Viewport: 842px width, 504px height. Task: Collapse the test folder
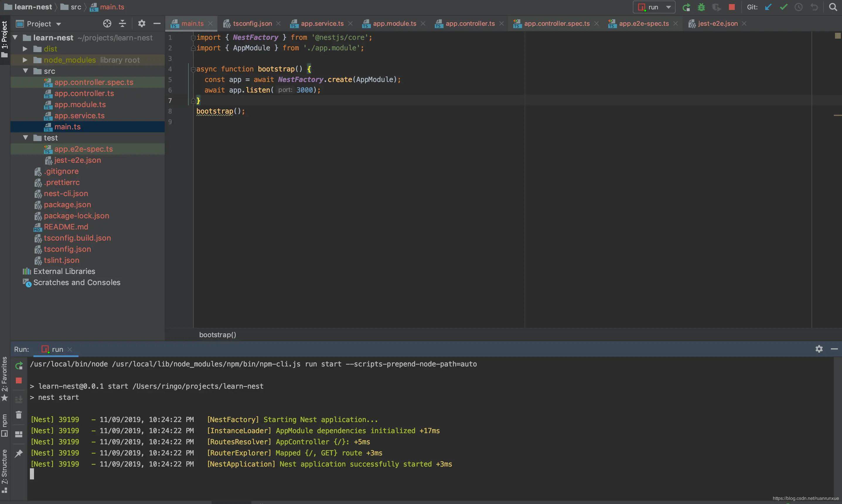(x=25, y=138)
